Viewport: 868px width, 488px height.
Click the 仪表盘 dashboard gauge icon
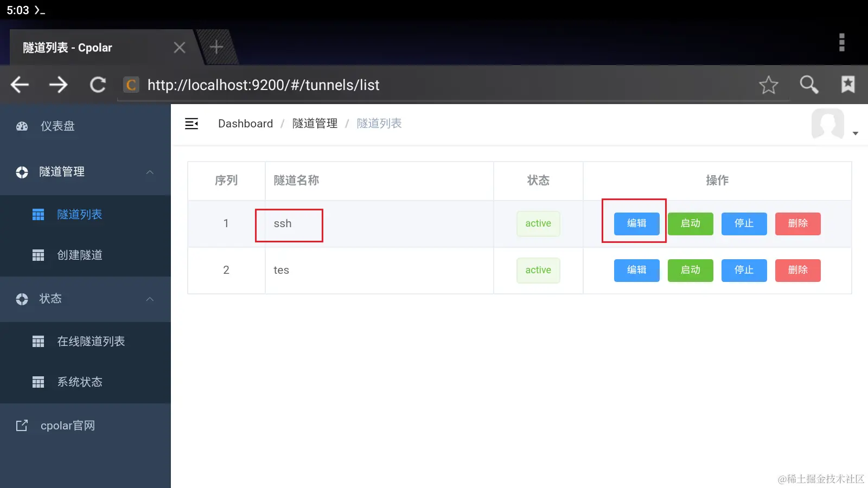[22, 126]
